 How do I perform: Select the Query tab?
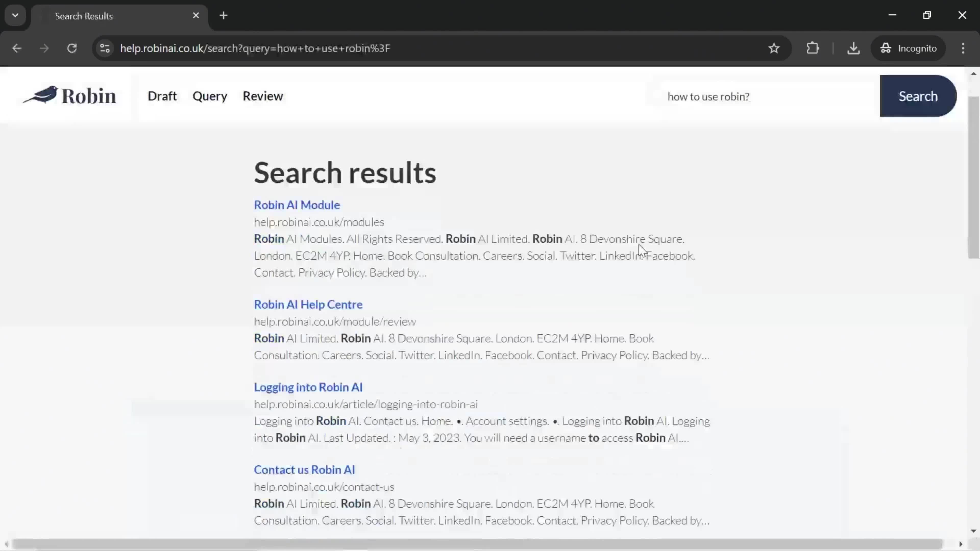tap(209, 96)
